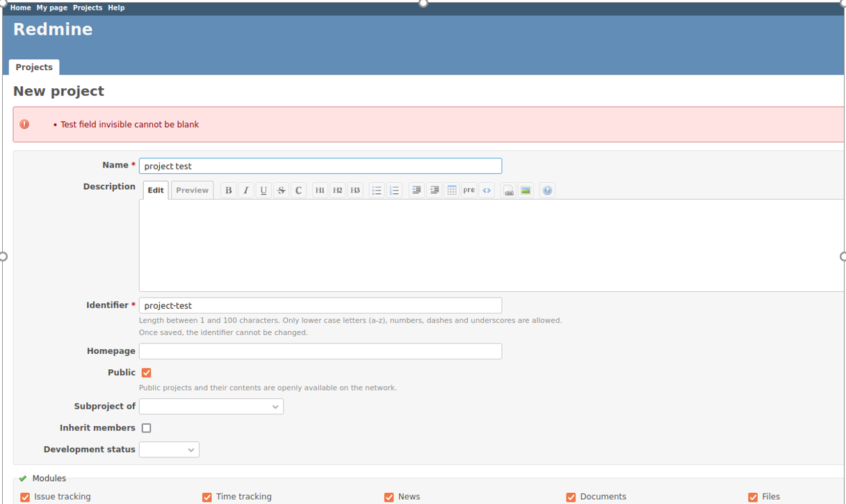The width and height of the screenshot is (846, 504).
Task: Click the Identifier input field
Action: [320, 306]
